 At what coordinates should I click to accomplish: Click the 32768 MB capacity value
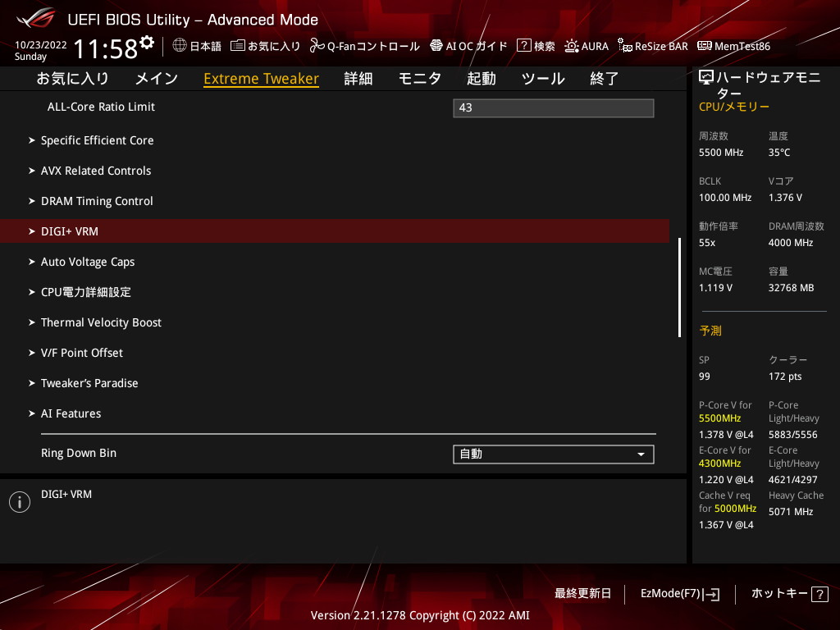792,288
